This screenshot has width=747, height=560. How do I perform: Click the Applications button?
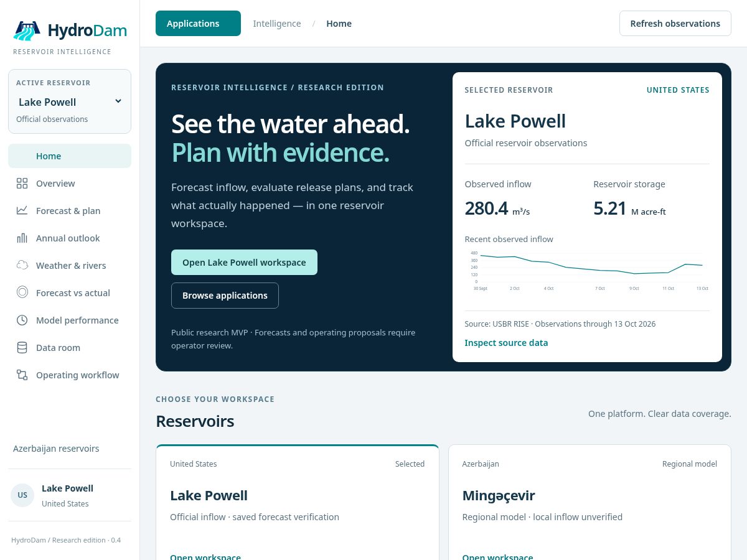pyautogui.click(x=198, y=24)
